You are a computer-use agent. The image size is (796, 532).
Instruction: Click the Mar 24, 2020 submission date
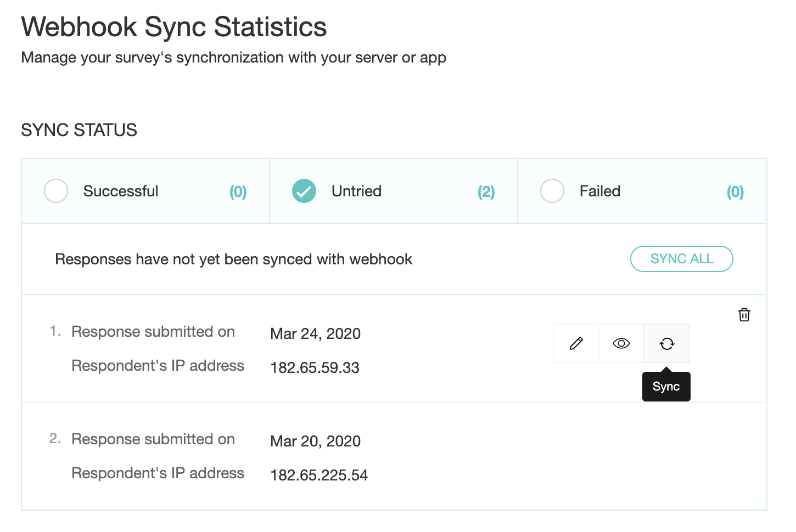pos(315,333)
